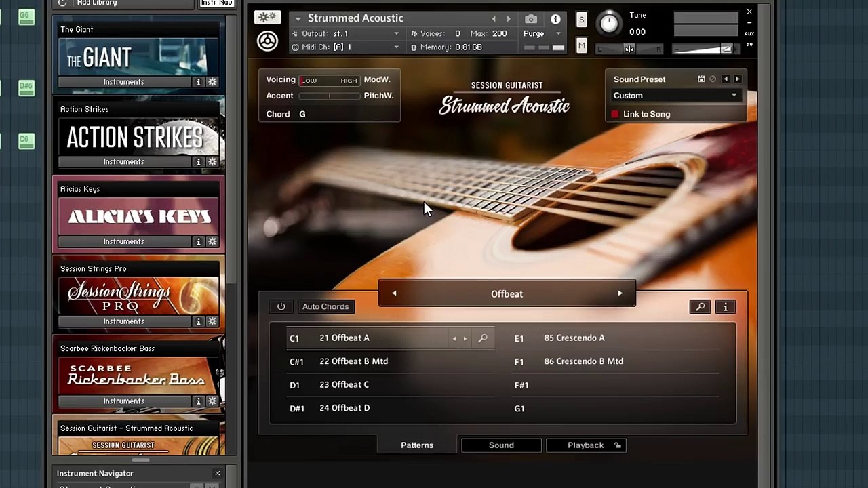Show instrument info in the Kontakt header
Viewport: 868px width, 488px height.
pyautogui.click(x=555, y=19)
